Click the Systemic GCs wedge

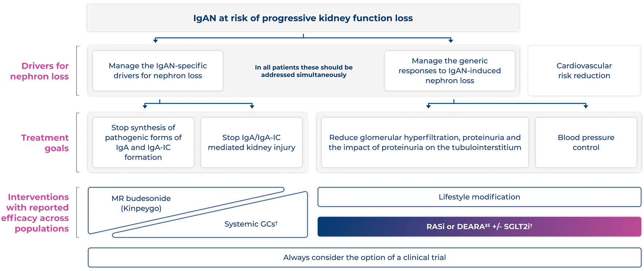[x=251, y=224]
